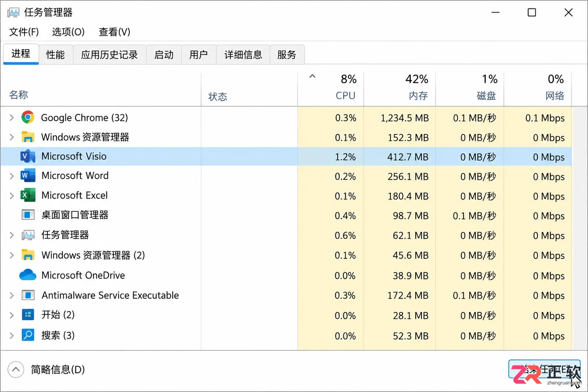Sort processes by CPU column header
This screenshot has width=588, height=392.
click(x=331, y=89)
